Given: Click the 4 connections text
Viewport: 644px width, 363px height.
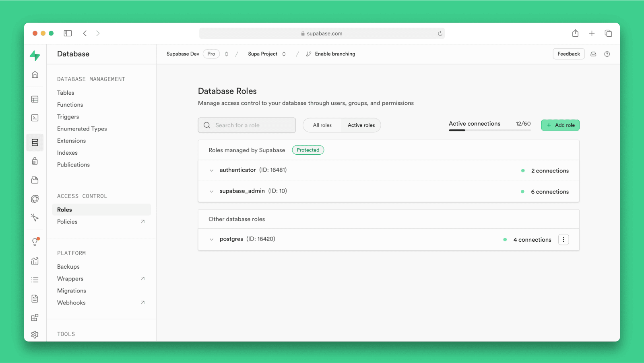Looking at the screenshot, I should coord(532,240).
